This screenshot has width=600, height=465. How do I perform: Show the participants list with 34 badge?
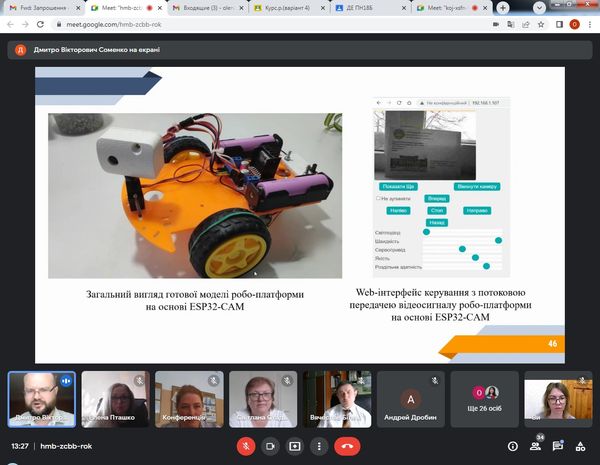tap(536, 446)
